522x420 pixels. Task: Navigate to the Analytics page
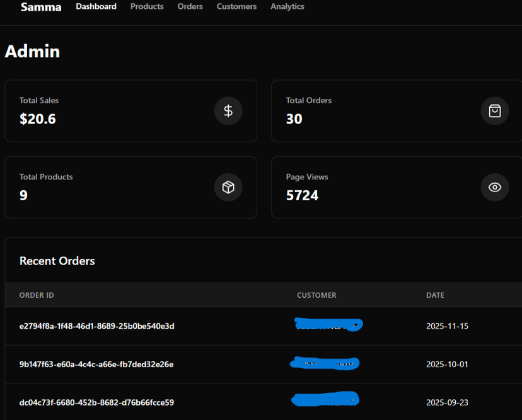coord(287,6)
